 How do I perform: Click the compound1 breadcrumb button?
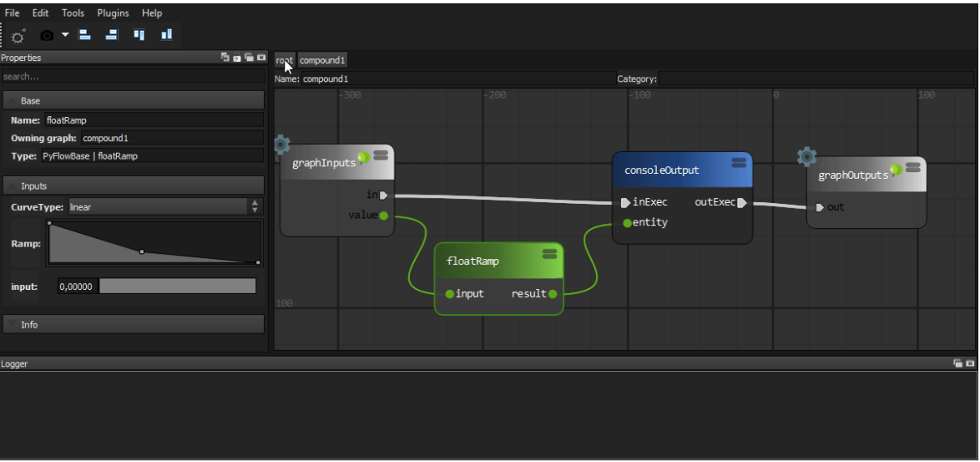[322, 60]
